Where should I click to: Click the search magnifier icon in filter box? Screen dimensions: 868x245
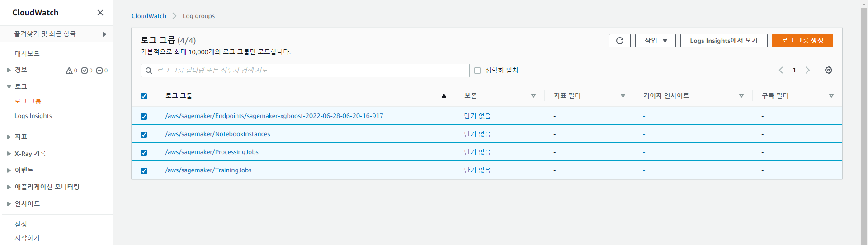(x=149, y=71)
